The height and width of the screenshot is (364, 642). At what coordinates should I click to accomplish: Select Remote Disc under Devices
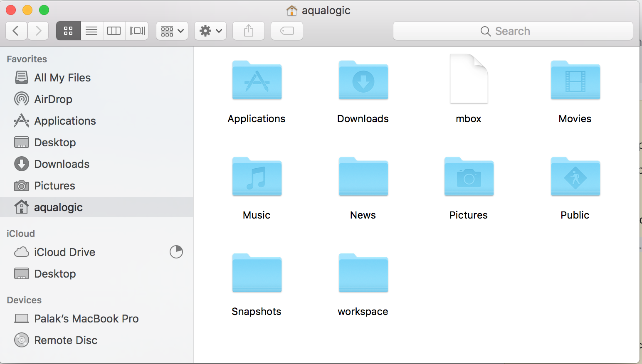pyautogui.click(x=66, y=340)
